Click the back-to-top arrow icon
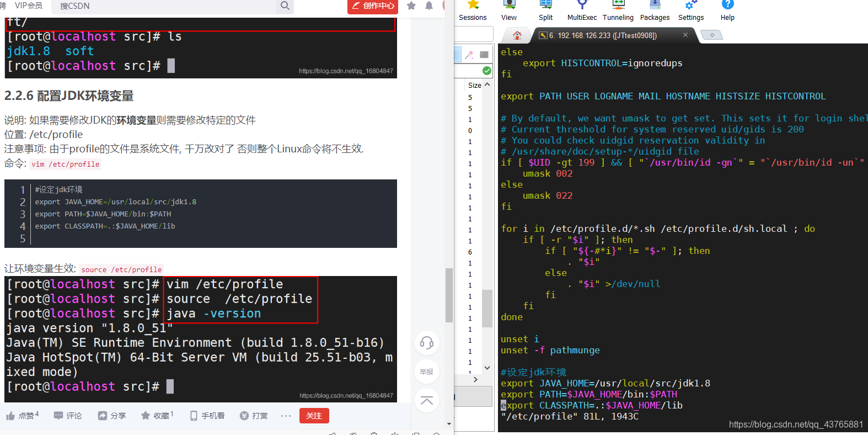 (x=427, y=400)
